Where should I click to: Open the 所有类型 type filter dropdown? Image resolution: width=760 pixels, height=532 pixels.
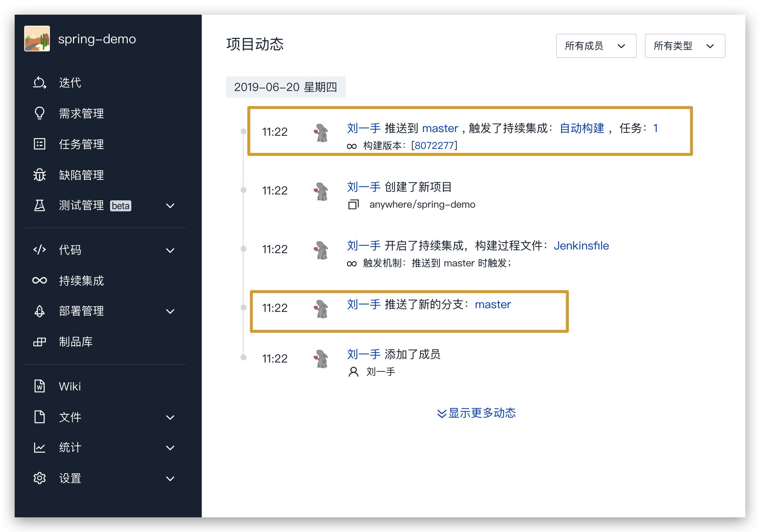coord(684,46)
